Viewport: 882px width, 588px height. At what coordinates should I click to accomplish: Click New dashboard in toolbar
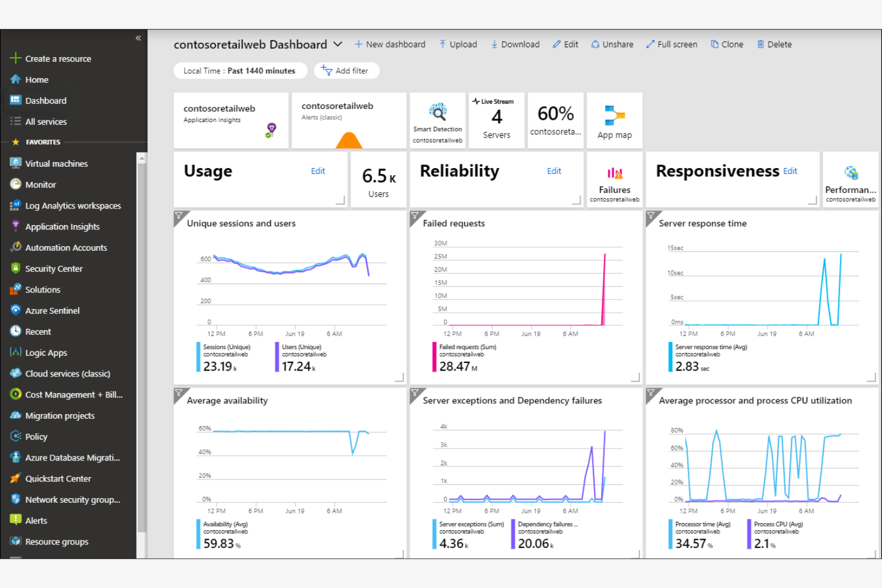390,44
